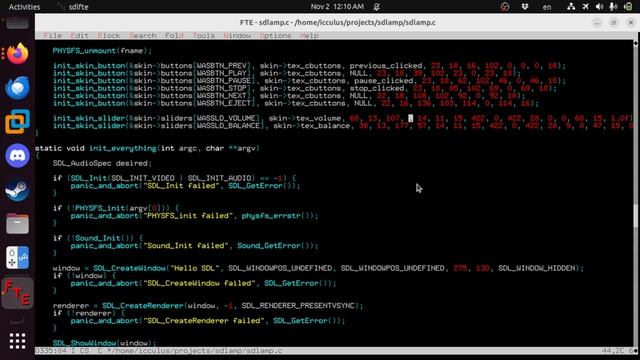Open the Tools menu
640x360 pixels.
[x=203, y=36]
